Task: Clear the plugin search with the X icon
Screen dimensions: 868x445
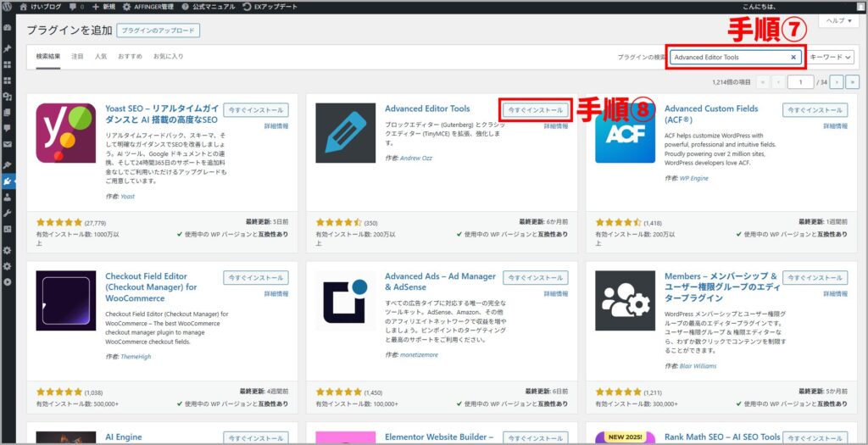Action: coord(793,57)
